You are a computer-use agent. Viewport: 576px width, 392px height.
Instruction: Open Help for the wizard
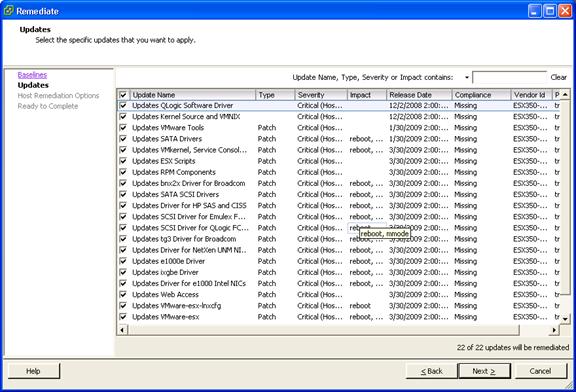click(33, 371)
